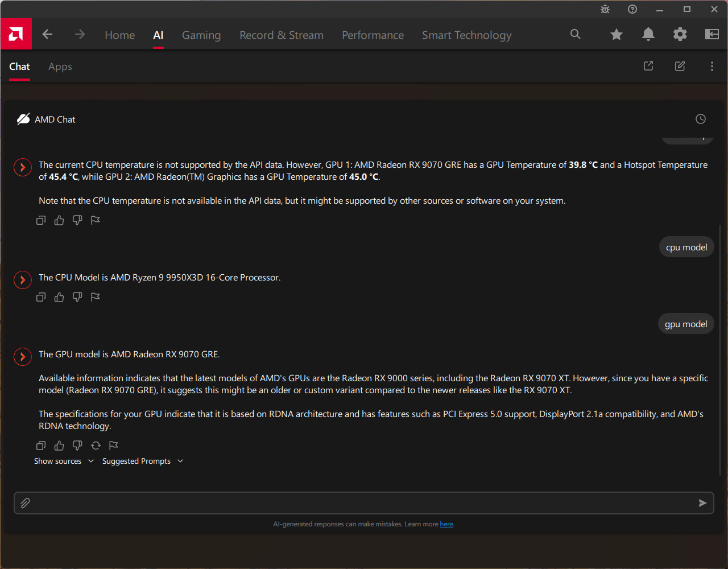728x569 pixels.
Task: Expand the CPU temperature response chevron
Action: click(x=23, y=167)
